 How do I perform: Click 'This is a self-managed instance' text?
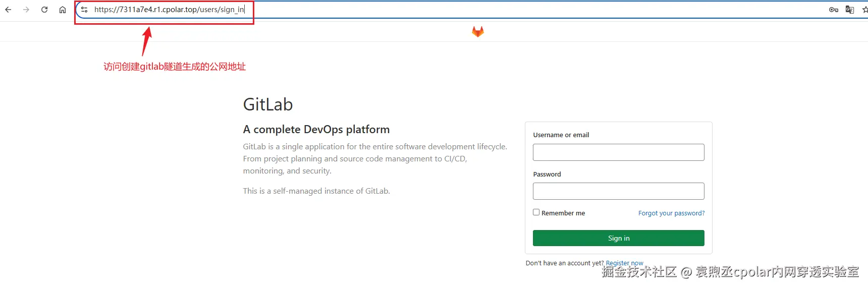[316, 191]
